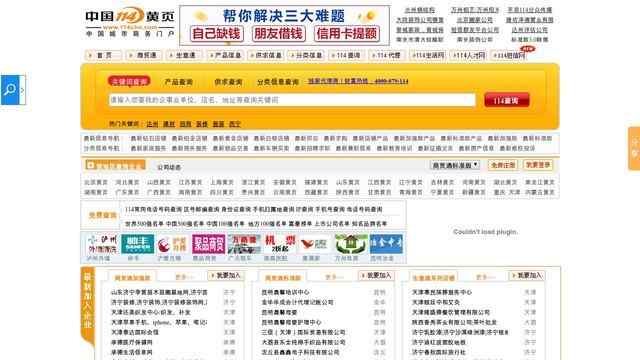Select the 分类信息查询 search tab
This screenshot has height=360, width=640.
click(x=278, y=82)
